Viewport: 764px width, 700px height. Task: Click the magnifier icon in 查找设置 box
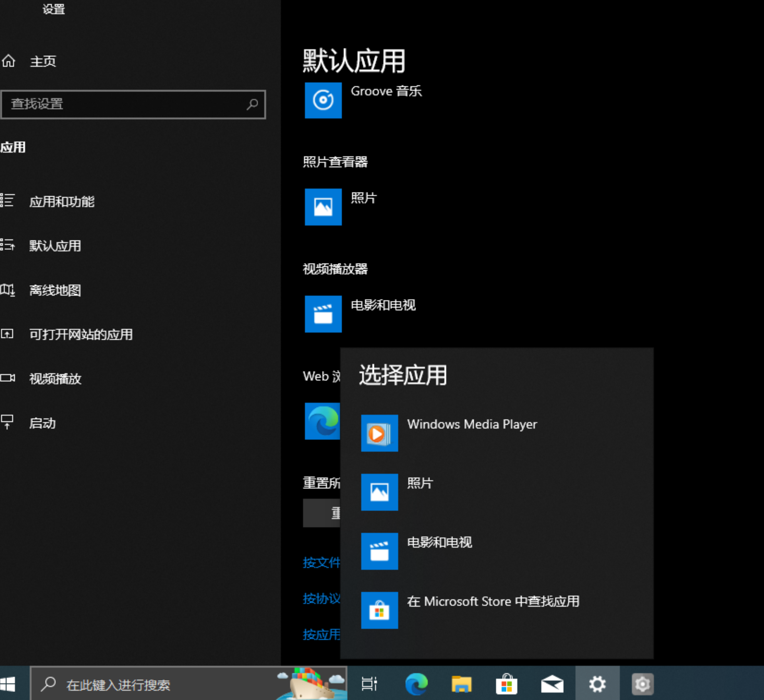point(252,104)
